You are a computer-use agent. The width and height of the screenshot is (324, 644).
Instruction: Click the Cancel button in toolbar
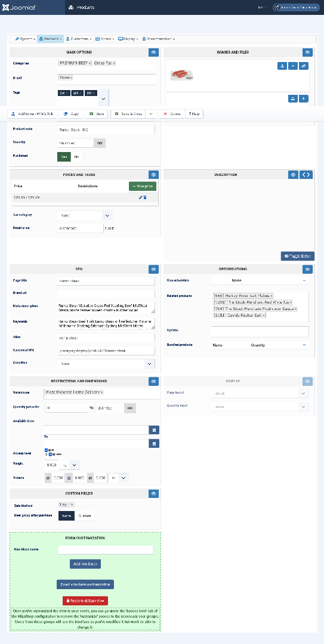click(x=172, y=114)
